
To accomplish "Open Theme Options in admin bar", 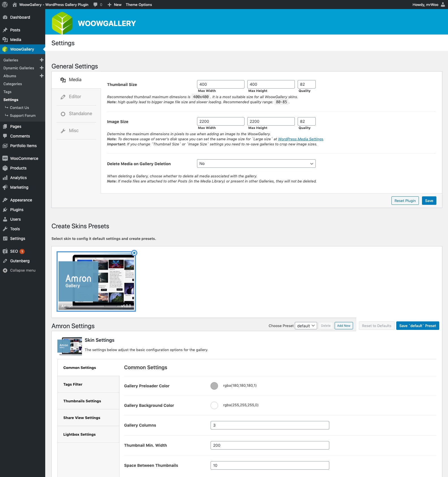I will pos(139,5).
